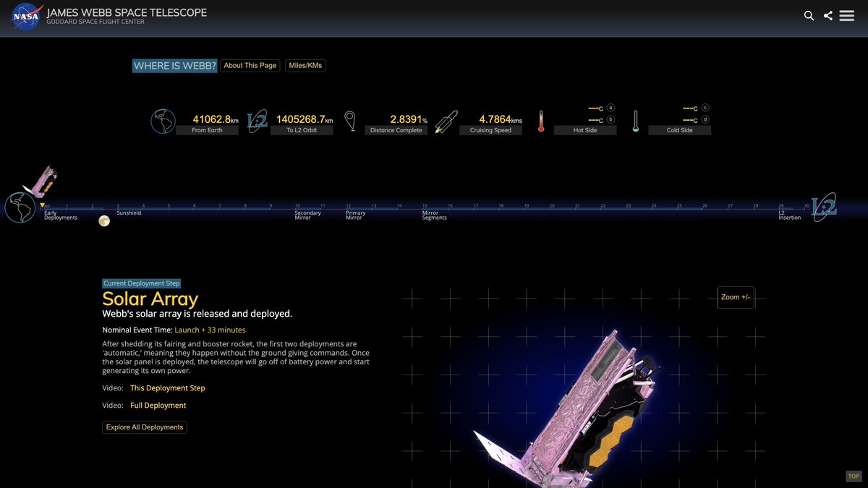Select the Mirror Segments timeline milestone
The width and height of the screenshot is (868, 488).
tap(435, 215)
